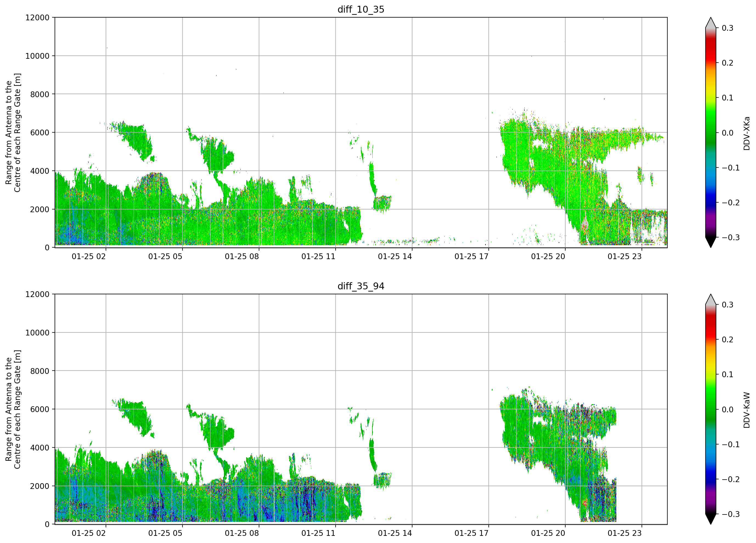Click the 12000 tick on the diff_10_35 y-axis
The height and width of the screenshot is (543, 756).
37,17
